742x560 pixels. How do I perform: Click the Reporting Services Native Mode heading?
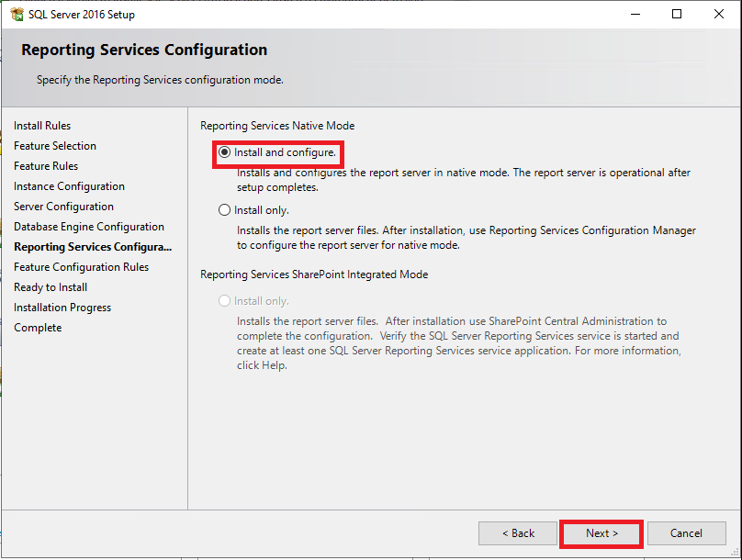coord(277,126)
